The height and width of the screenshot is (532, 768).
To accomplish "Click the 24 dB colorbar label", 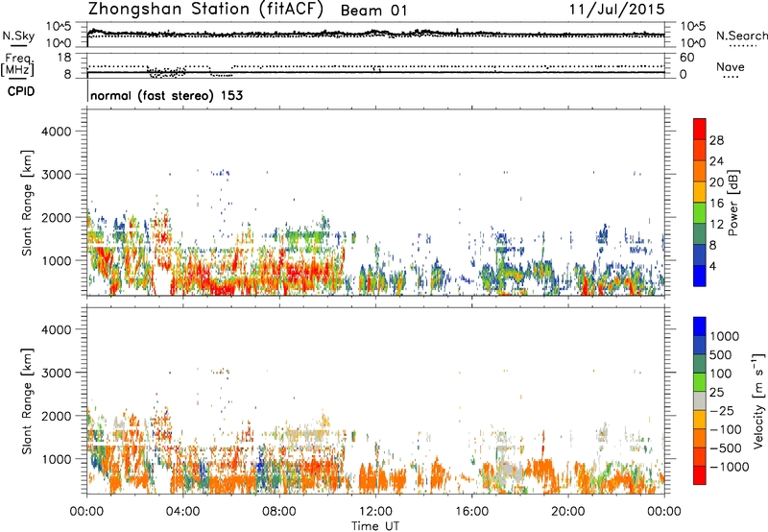I will click(716, 161).
